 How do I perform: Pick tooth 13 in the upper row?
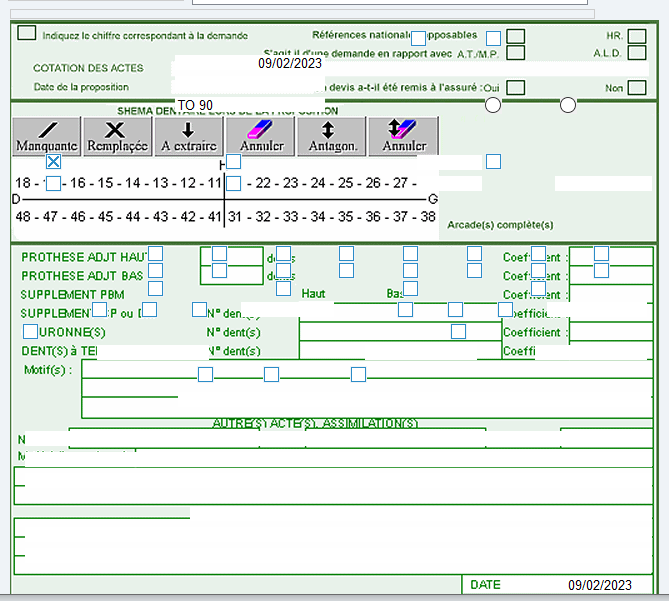[160, 183]
